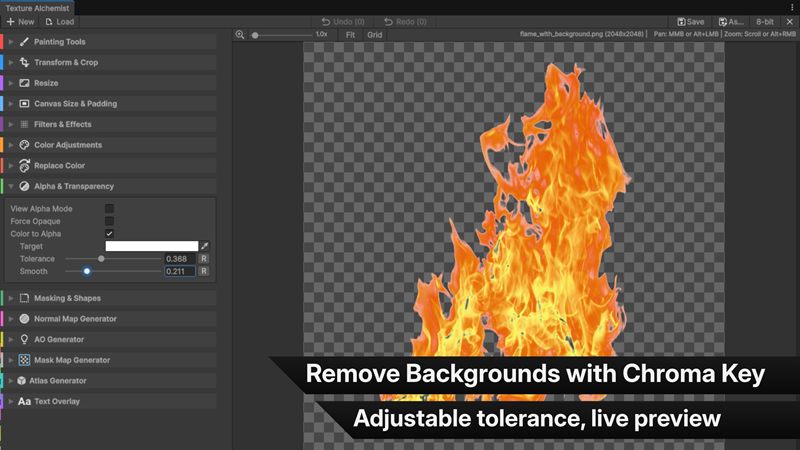
Task: Click the Save button
Action: click(x=691, y=21)
